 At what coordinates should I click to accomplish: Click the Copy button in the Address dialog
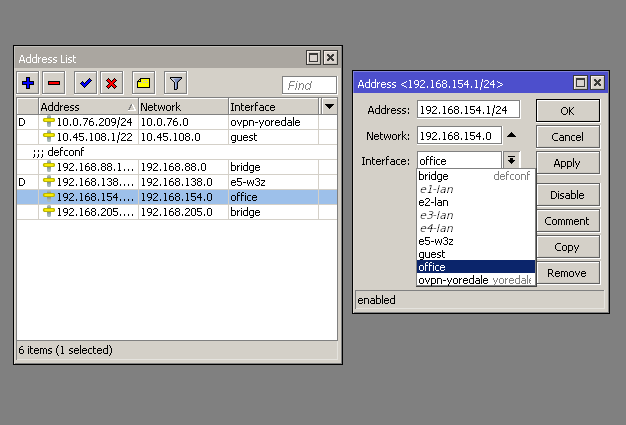(x=567, y=247)
